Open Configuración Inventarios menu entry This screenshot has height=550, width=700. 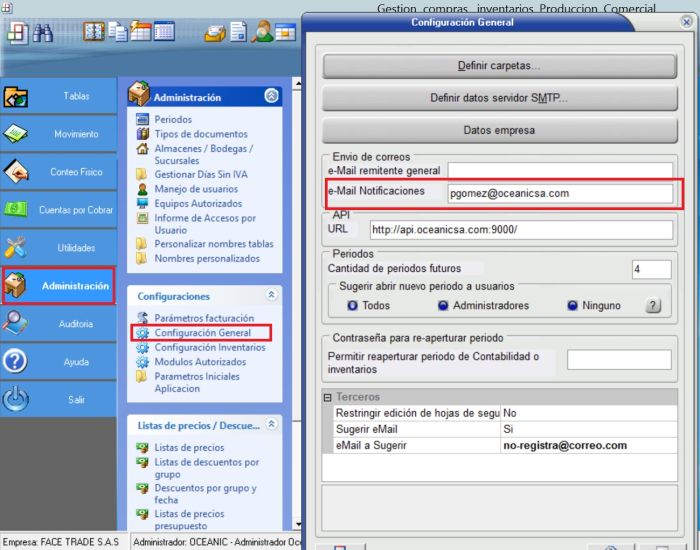click(x=209, y=347)
